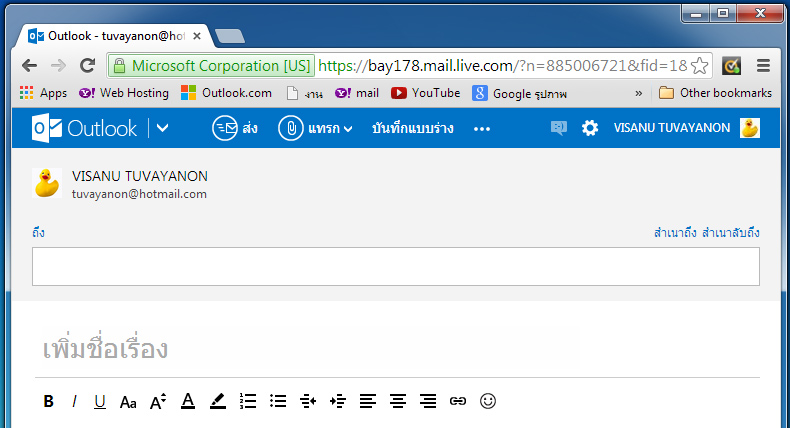Open the font size dropdown

[158, 401]
